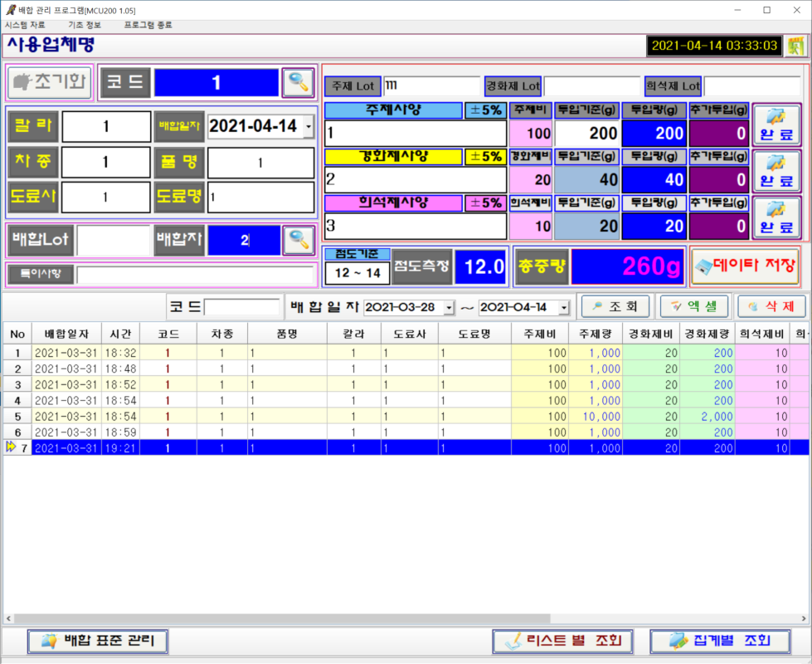
Task: Click the 특이사항 notes input field
Action: [196, 276]
